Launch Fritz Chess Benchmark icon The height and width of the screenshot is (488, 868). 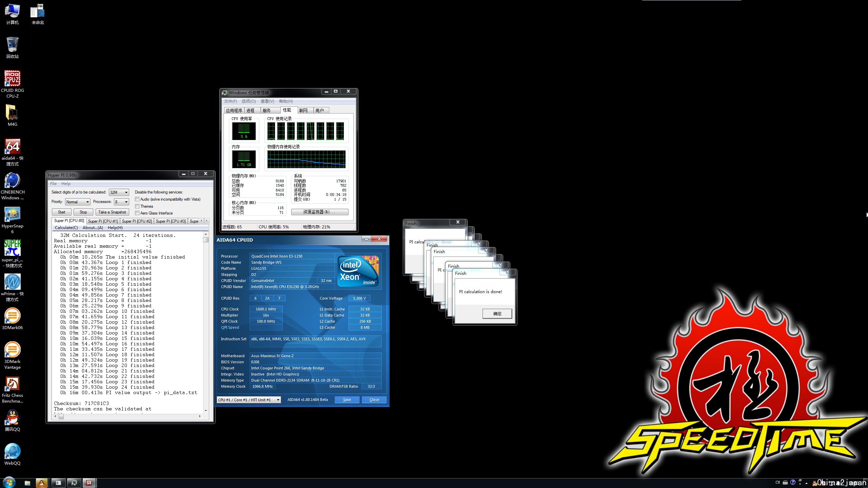coord(13,389)
